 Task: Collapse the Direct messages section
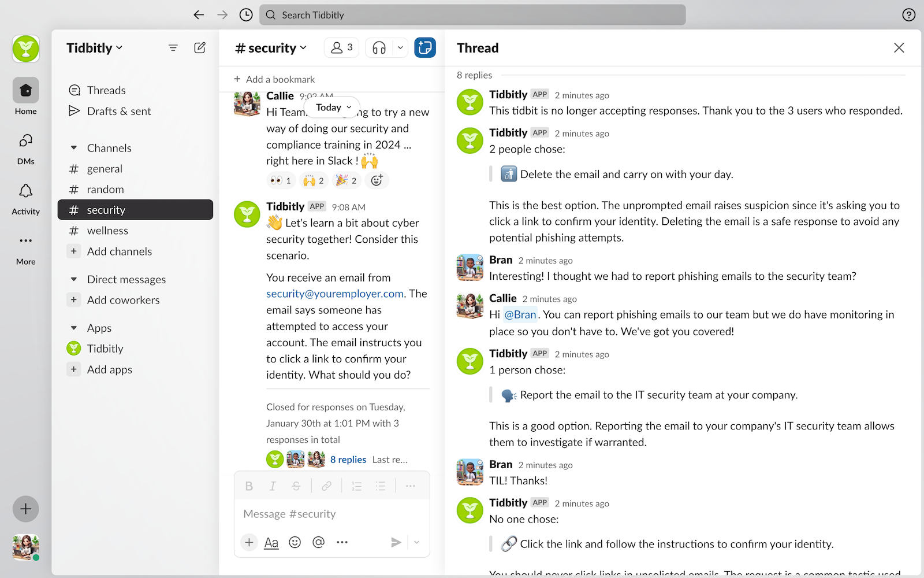(x=74, y=279)
